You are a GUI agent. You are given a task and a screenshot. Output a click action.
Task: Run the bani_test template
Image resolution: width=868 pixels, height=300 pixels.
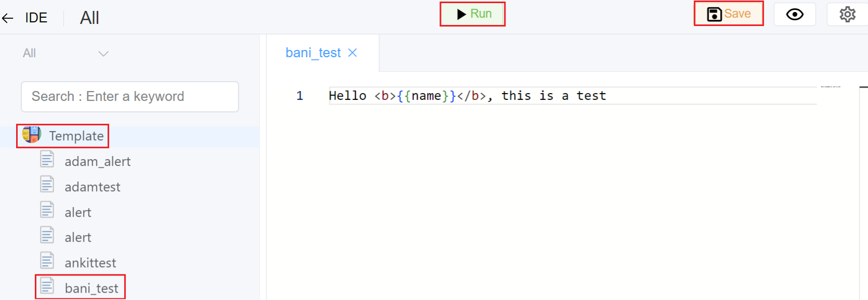[473, 14]
